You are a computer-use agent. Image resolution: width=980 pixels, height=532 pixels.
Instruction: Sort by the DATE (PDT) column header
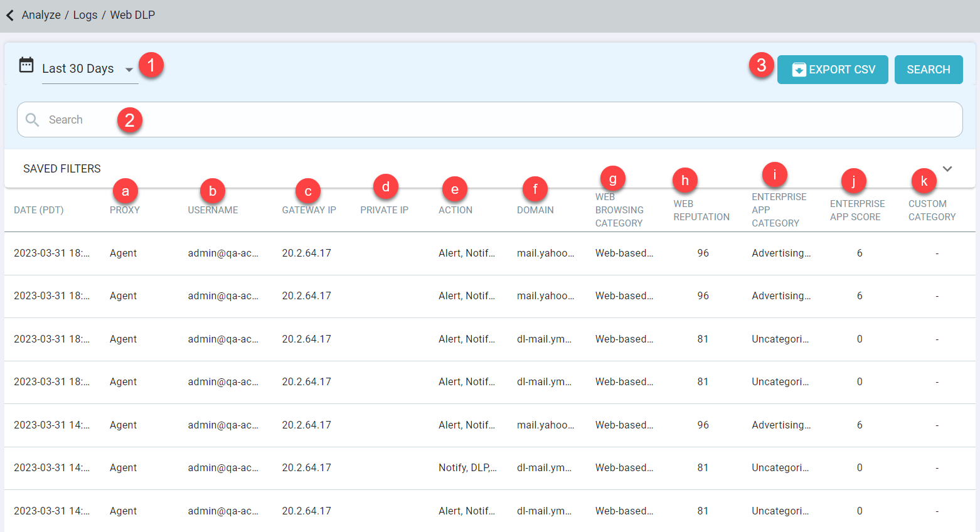(x=39, y=210)
